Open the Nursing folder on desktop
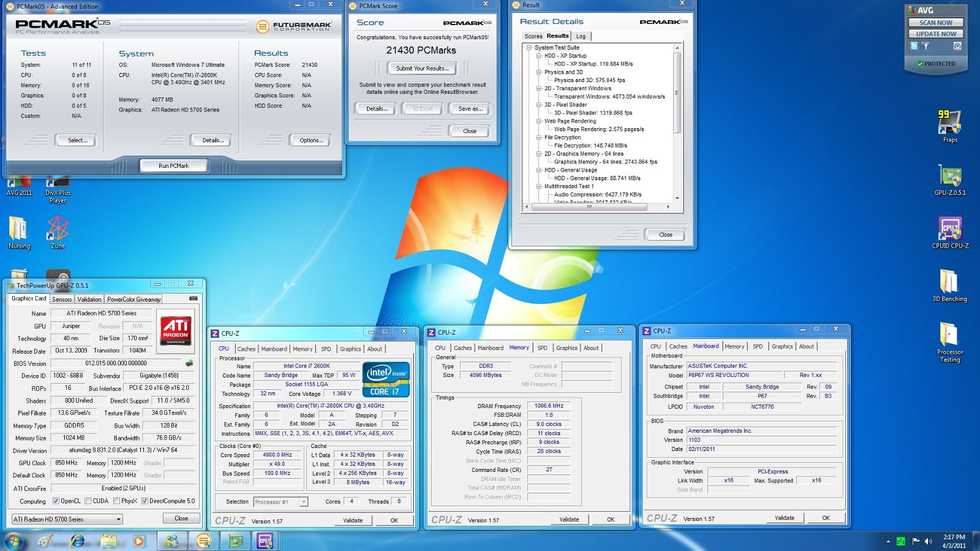The height and width of the screenshot is (551, 980). (x=19, y=232)
